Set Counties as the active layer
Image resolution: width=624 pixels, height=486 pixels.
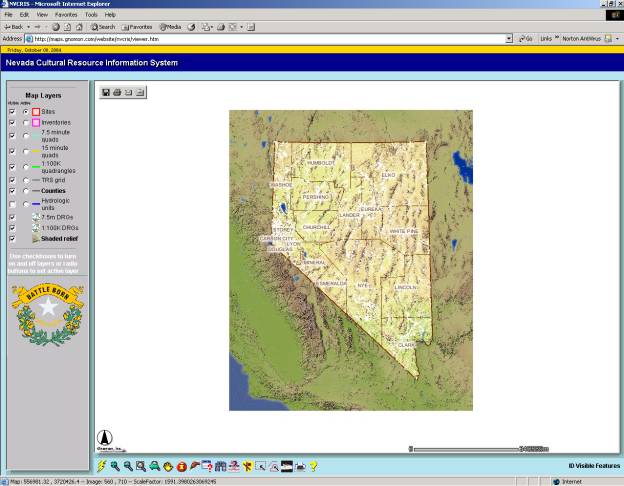pos(25,191)
